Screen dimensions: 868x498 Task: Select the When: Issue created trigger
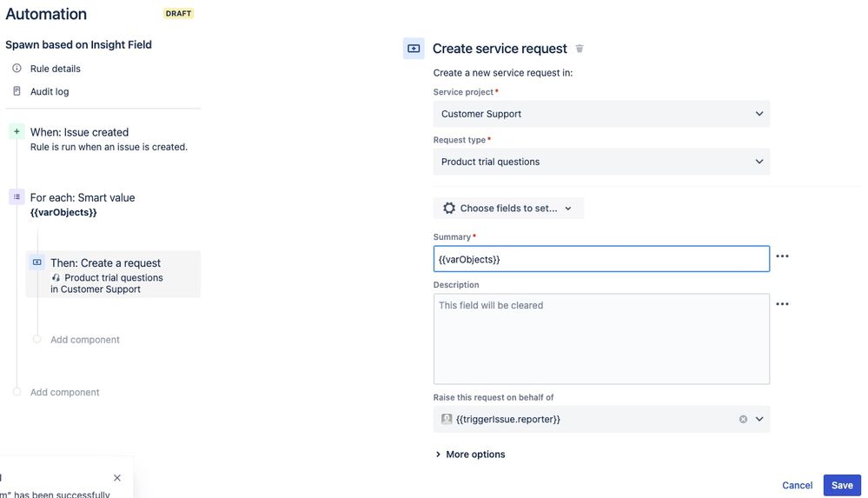click(x=79, y=132)
